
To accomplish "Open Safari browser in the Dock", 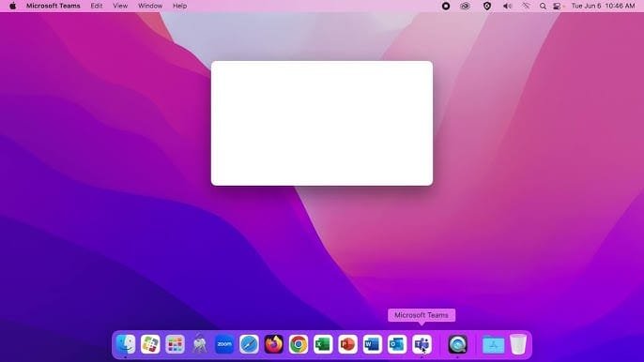I will (249, 344).
